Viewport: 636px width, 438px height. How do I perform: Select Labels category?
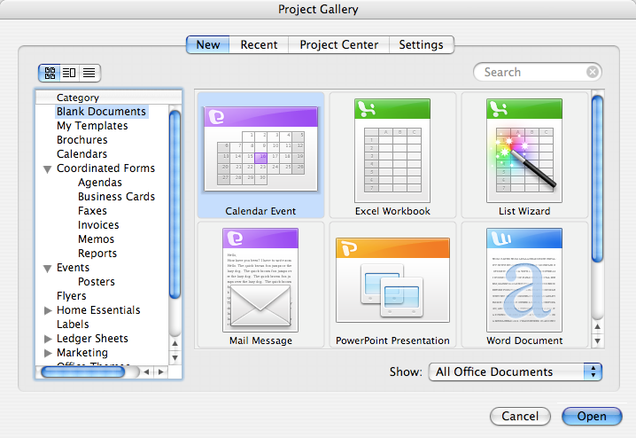[x=73, y=324]
